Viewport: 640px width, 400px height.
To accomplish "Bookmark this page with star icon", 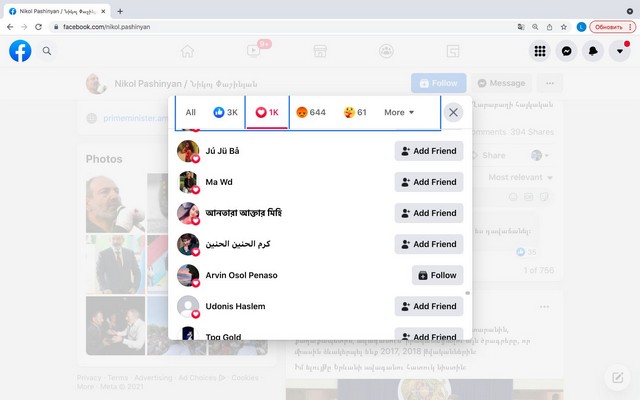I will pos(564,27).
